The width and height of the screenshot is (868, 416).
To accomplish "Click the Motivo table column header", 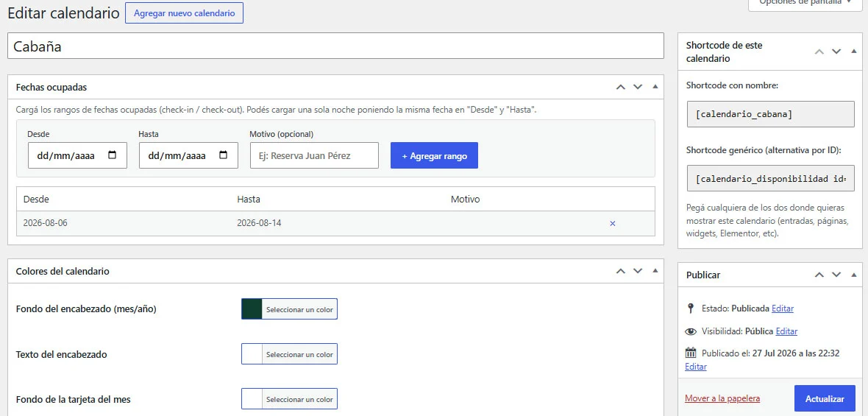I will (x=465, y=199).
